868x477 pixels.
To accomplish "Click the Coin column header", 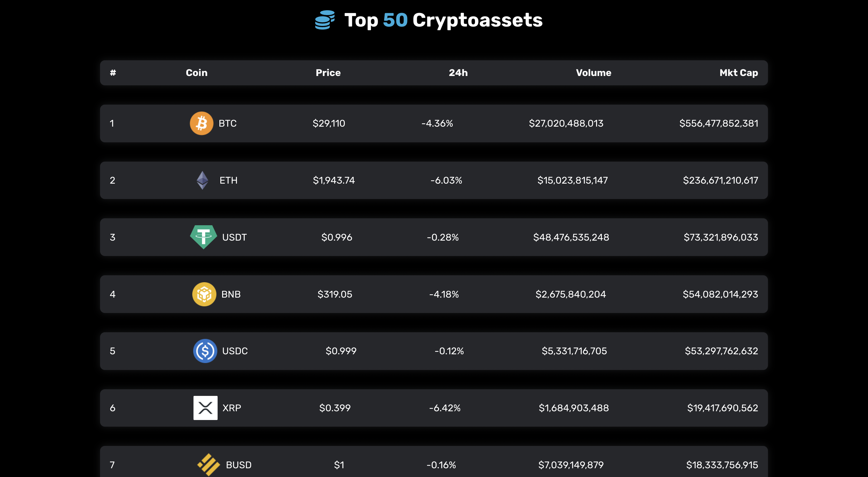I will pos(197,72).
